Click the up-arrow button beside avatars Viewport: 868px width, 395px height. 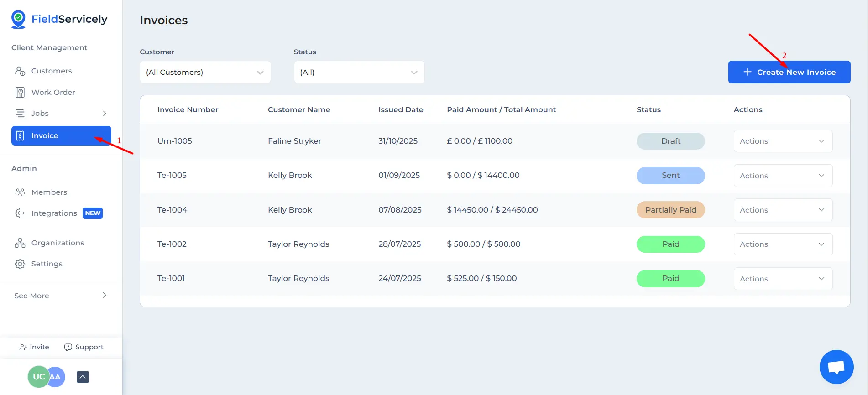(83, 377)
